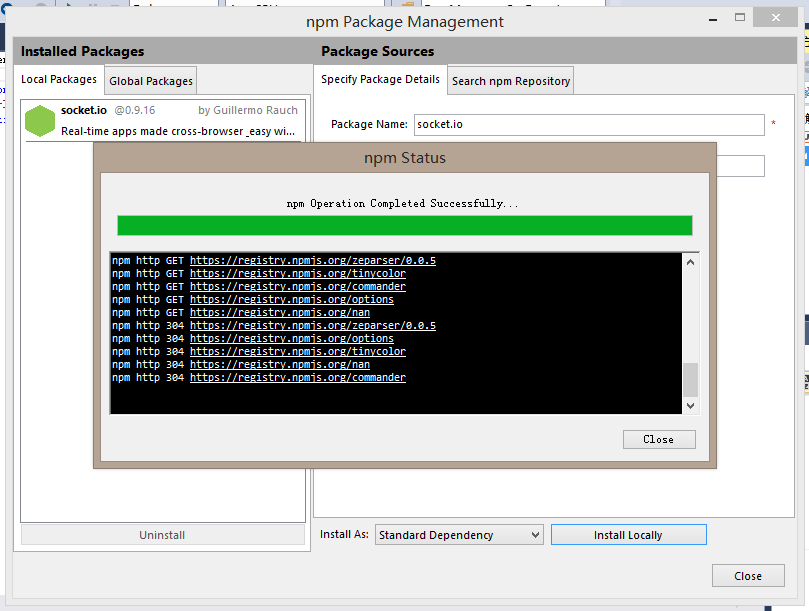Expand the Install As dropdown
Image resolution: width=809 pixels, height=611 pixels.
(x=459, y=535)
